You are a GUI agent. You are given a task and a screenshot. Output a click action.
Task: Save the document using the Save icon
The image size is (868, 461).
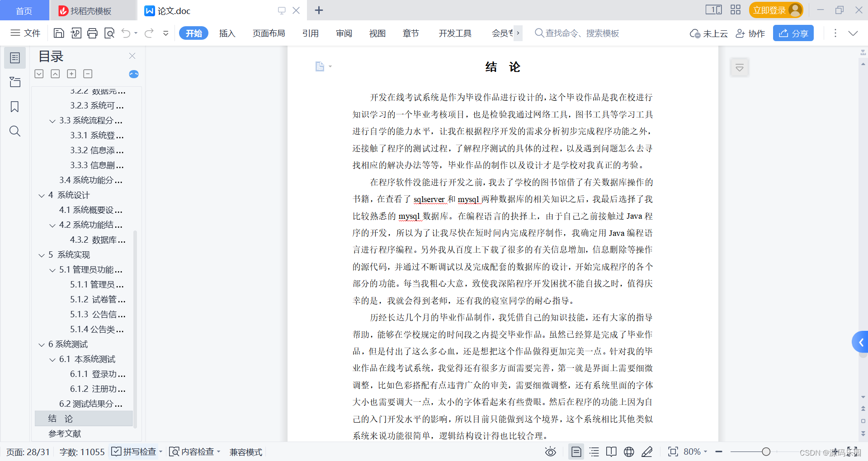(x=59, y=33)
